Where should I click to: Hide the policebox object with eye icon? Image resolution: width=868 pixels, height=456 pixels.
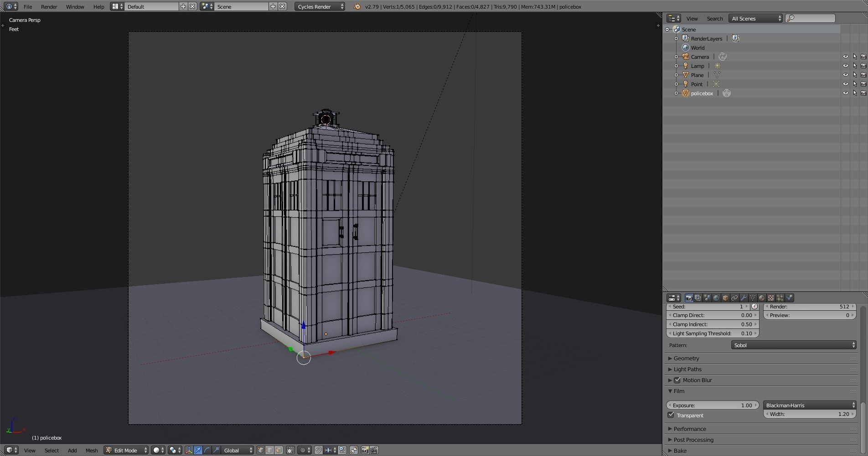click(x=846, y=93)
